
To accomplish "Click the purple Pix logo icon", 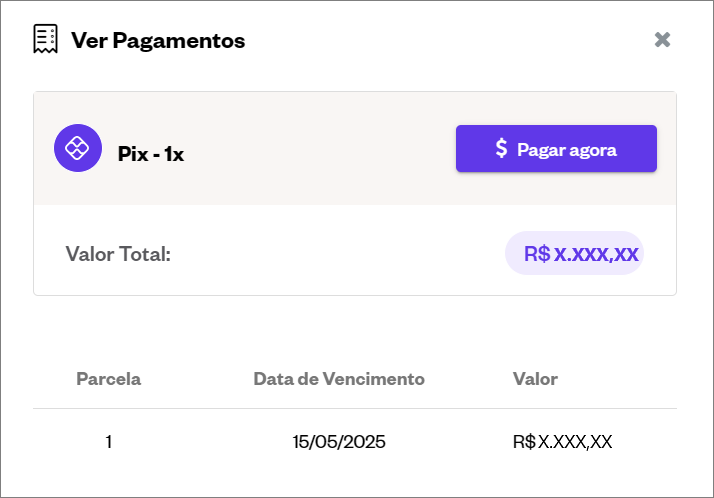I will 78,148.
